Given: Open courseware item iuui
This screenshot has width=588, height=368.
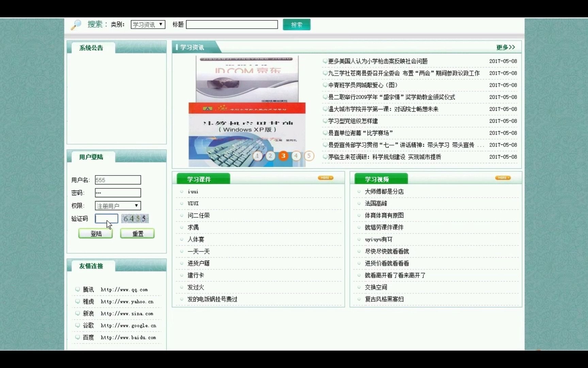Looking at the screenshot, I should click(x=193, y=191).
